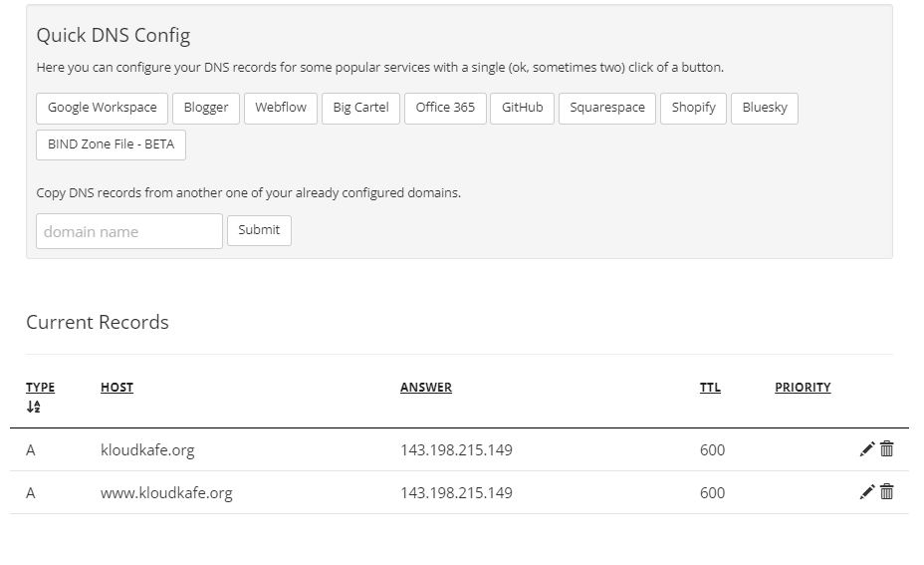The height and width of the screenshot is (565, 924).
Task: Set up GitHub DNS records
Action: click(522, 108)
